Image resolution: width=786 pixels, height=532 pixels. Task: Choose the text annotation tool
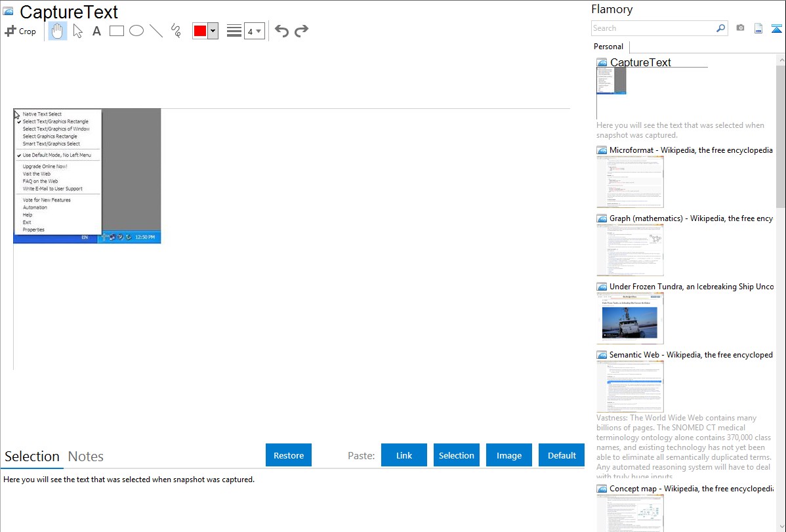pos(96,31)
